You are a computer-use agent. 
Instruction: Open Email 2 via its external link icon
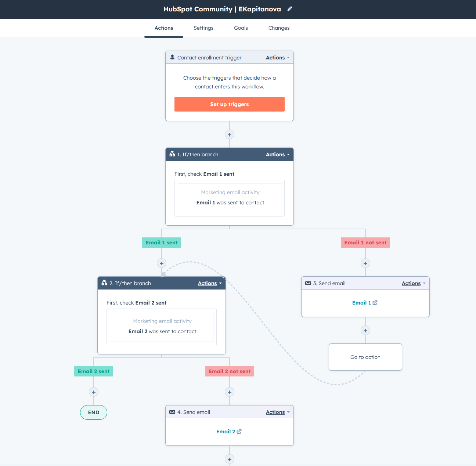click(239, 431)
